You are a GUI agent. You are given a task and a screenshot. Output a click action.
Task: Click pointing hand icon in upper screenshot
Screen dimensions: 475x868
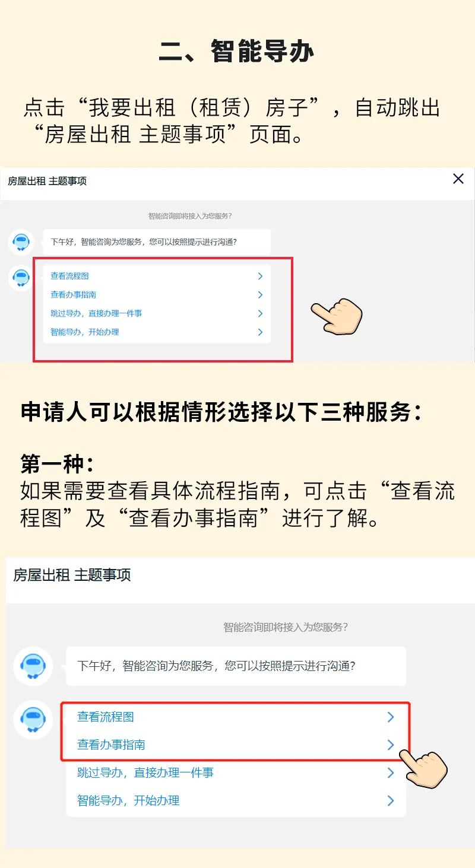coord(337,314)
